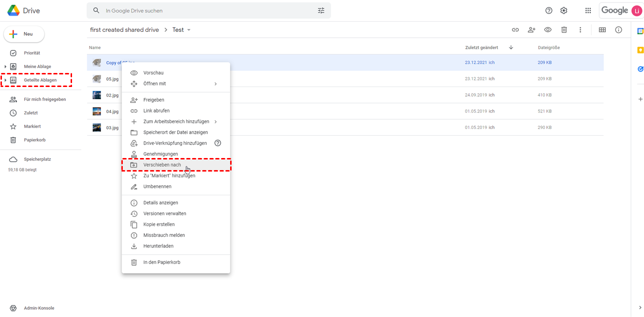Click the Neu button
Image resolution: width=644 pixels, height=317 pixels.
(24, 34)
